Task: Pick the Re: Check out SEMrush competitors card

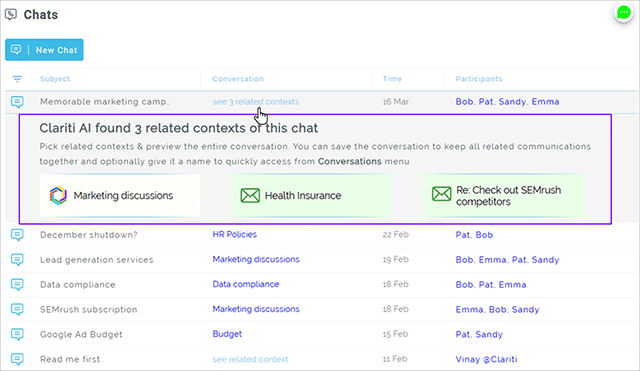Action: point(502,195)
